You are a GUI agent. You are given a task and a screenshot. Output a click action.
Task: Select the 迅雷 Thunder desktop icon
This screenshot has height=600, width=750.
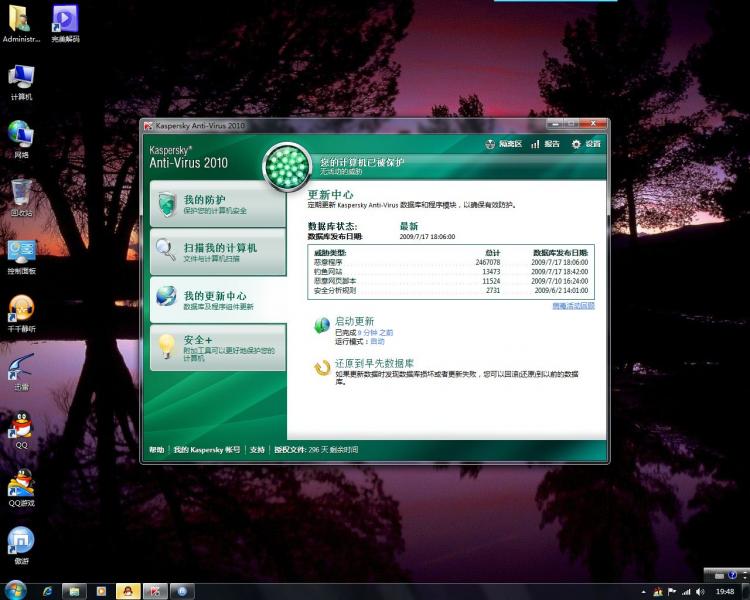(21, 372)
